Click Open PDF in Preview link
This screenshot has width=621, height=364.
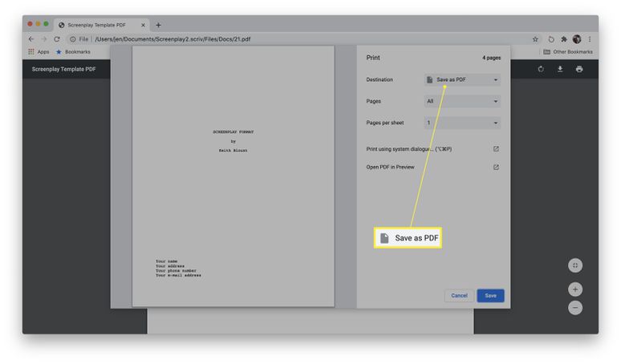(x=390, y=167)
